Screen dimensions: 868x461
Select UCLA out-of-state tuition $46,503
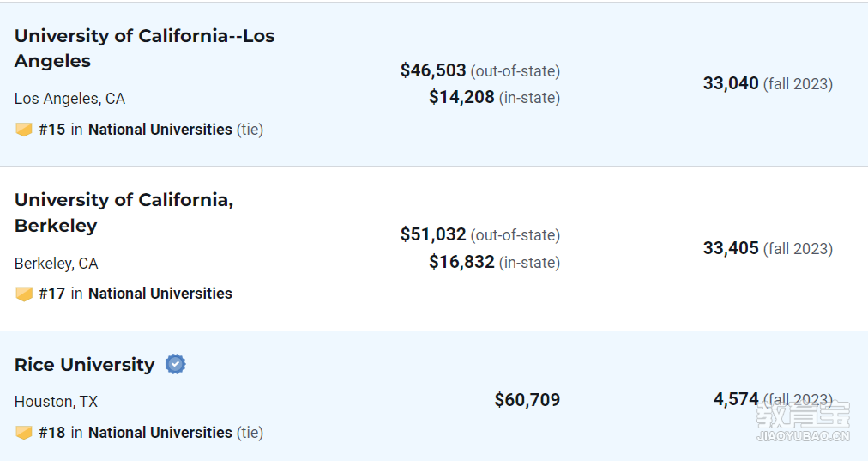point(433,70)
